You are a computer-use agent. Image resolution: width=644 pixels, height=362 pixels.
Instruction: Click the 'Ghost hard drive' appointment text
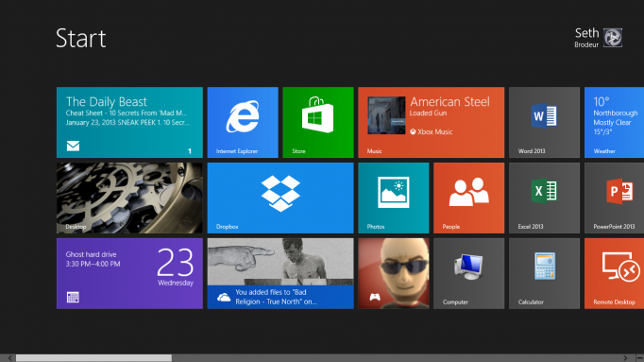92,254
